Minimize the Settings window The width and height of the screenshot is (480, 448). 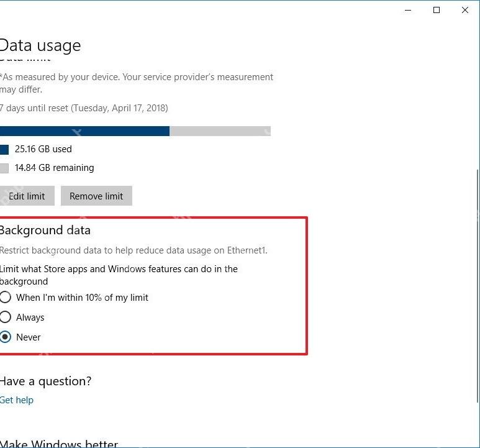[x=408, y=10]
